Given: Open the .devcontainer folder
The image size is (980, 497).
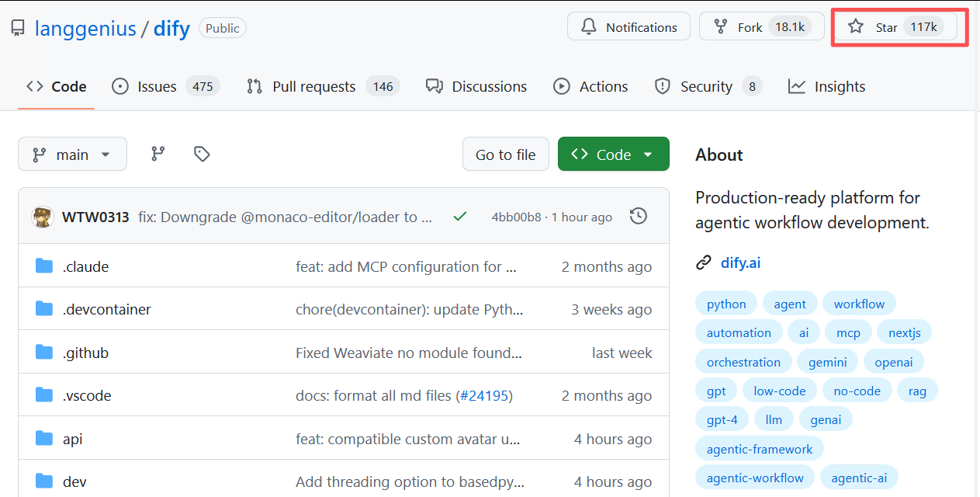Looking at the screenshot, I should coord(106,309).
